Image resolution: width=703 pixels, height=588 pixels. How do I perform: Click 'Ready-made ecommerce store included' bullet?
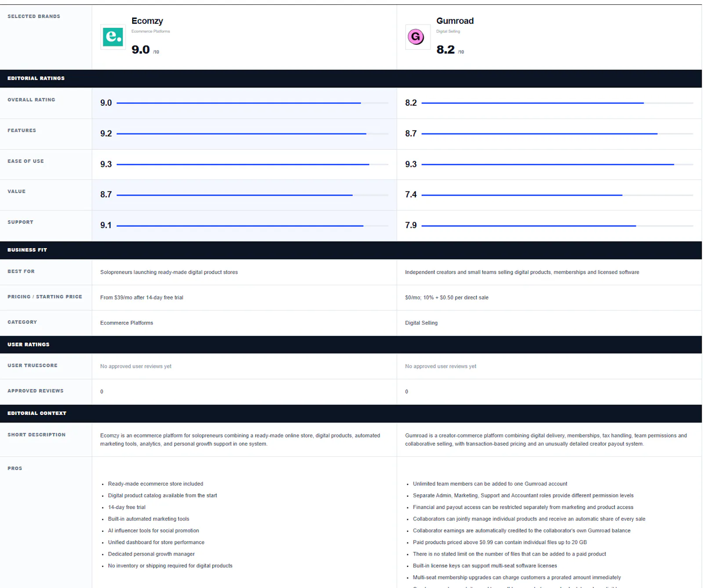point(156,484)
